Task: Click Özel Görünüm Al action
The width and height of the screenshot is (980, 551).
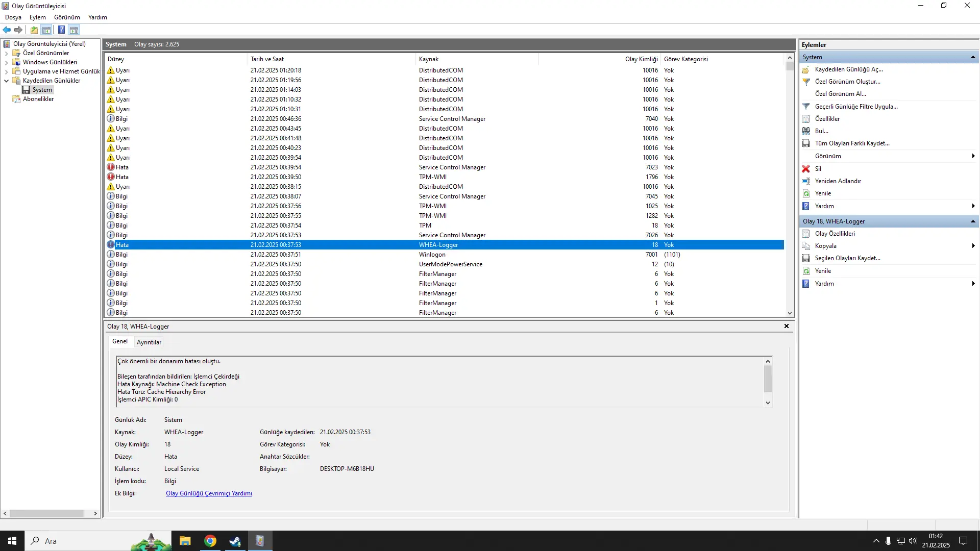Action: point(840,94)
